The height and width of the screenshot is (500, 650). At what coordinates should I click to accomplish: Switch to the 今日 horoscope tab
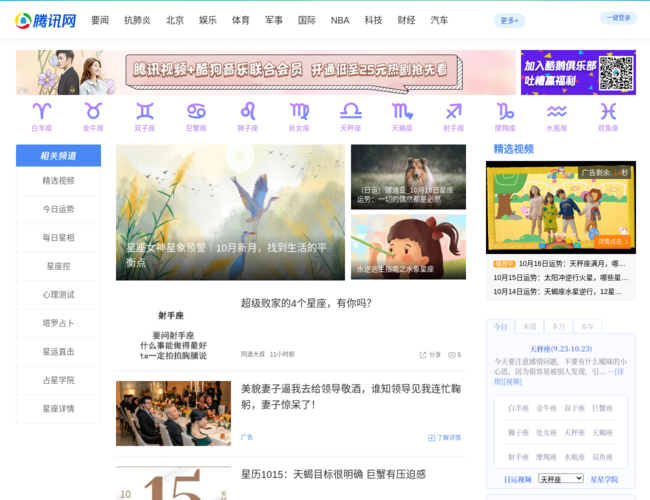coord(500,327)
